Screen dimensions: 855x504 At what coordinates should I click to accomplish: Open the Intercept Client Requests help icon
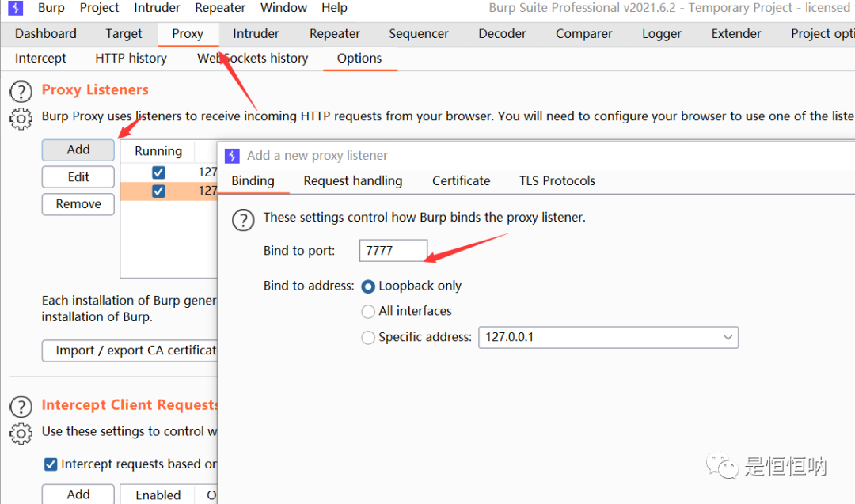click(21, 407)
